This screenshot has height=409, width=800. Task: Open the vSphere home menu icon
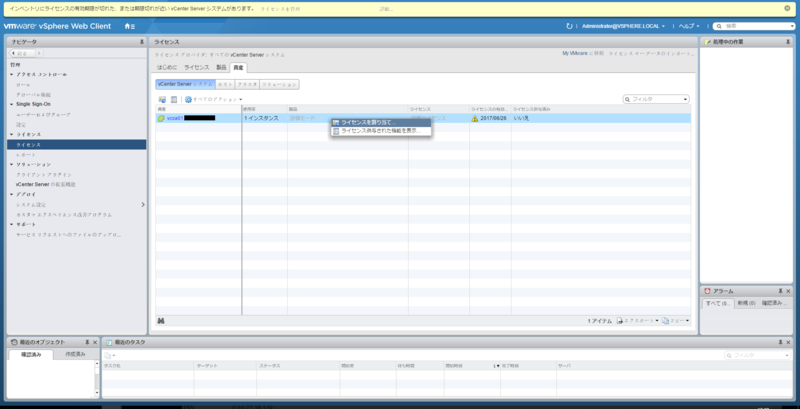click(x=130, y=26)
